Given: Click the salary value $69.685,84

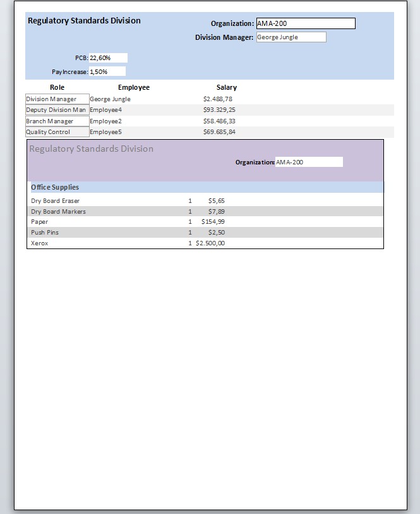Looking at the screenshot, I should pyautogui.click(x=219, y=132).
